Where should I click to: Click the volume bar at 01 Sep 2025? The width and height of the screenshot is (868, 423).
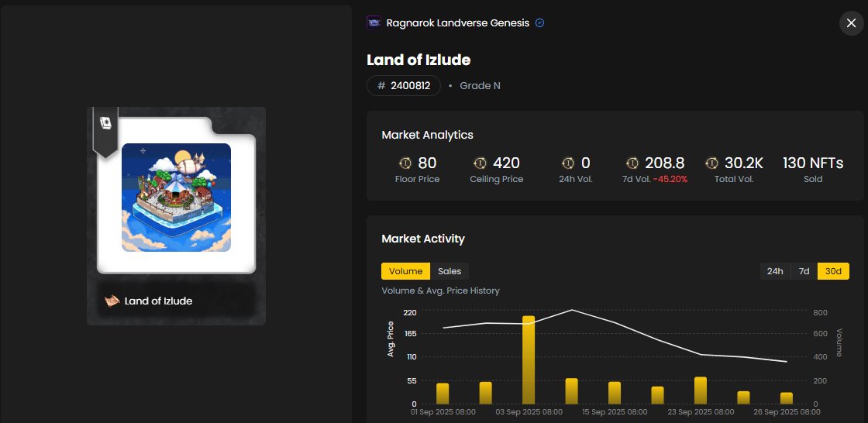point(443,394)
